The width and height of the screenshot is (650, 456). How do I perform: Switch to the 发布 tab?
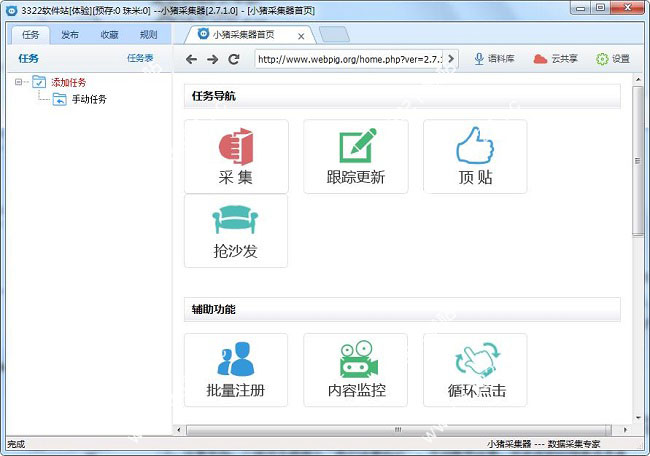pos(70,35)
